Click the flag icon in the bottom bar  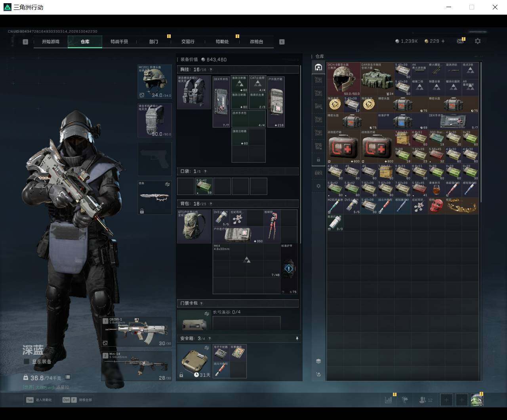coord(405,400)
